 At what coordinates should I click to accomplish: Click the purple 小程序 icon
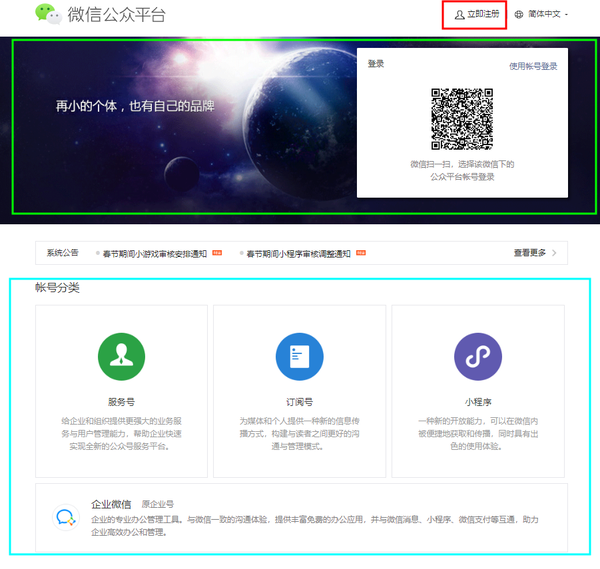pyautogui.click(x=478, y=357)
